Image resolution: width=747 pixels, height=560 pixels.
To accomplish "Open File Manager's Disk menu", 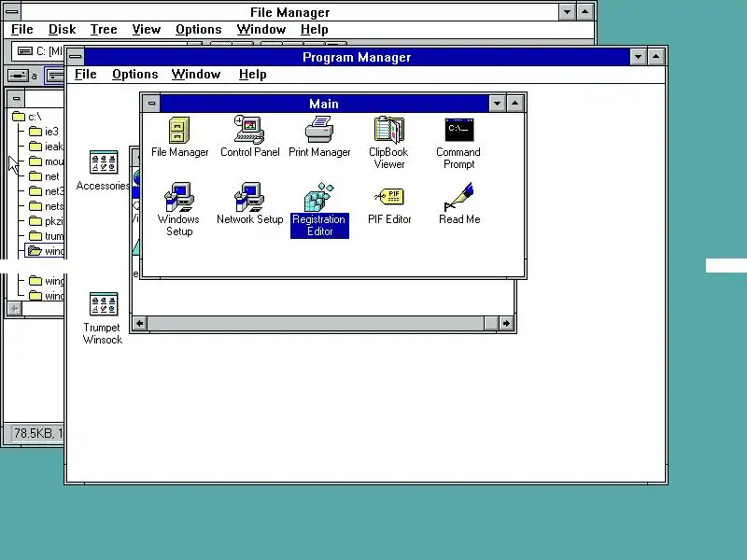I will point(62,30).
